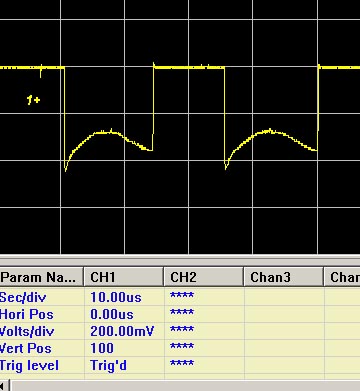Screen dimensions: 360x391
Task: Click the 1+ channel marker on waveform
Action: [x=33, y=100]
